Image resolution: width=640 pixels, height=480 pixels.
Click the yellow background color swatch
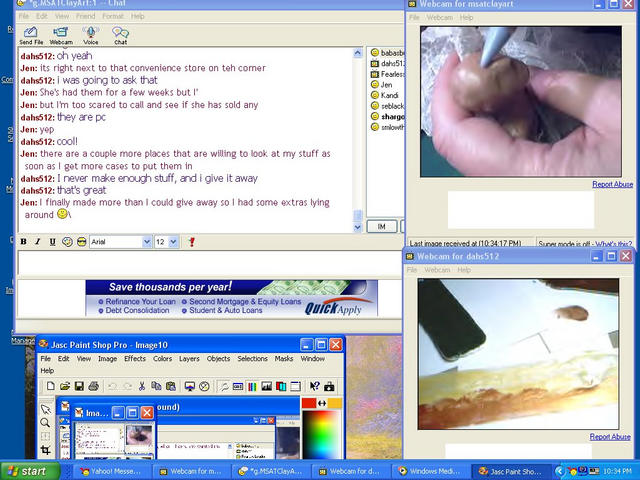tap(335, 403)
